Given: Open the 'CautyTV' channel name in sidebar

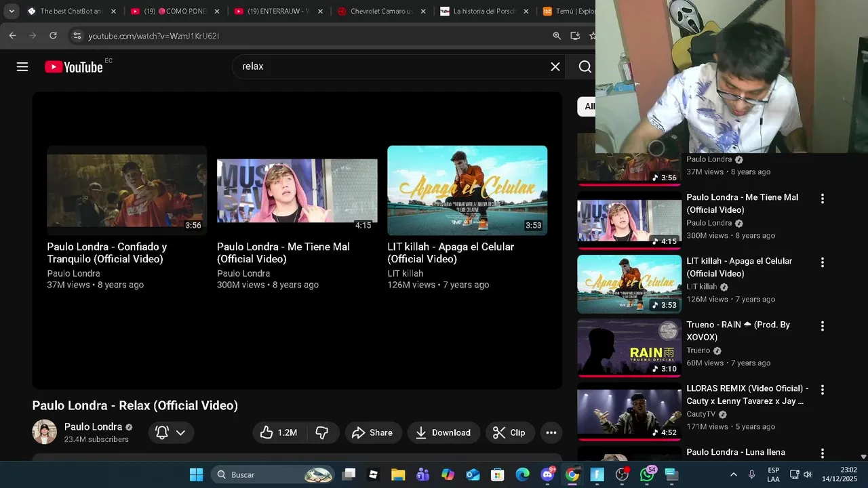Looking at the screenshot, I should tap(701, 414).
